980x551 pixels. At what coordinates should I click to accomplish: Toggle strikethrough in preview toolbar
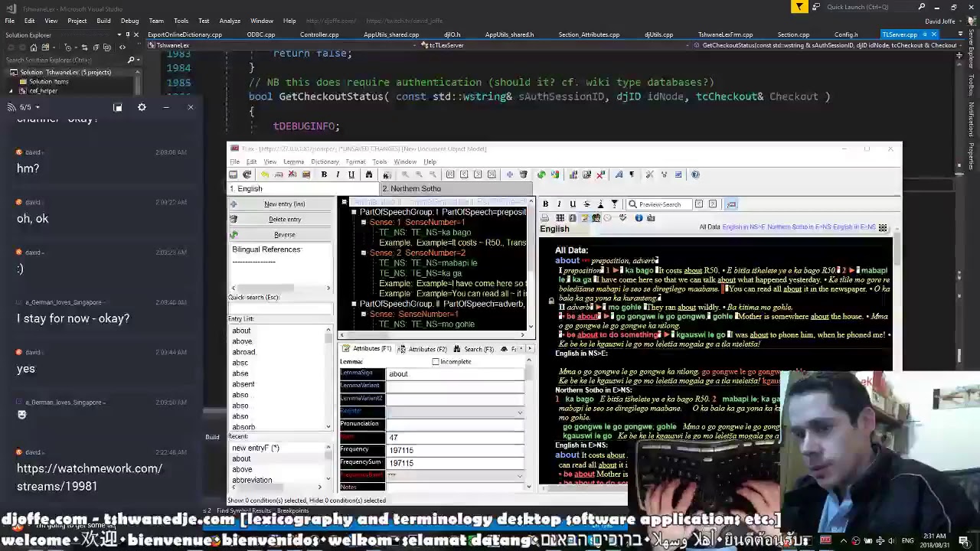[x=586, y=204]
